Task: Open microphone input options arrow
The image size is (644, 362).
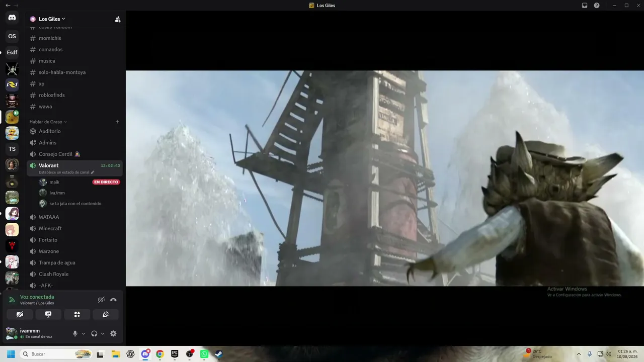Action: tap(84, 334)
